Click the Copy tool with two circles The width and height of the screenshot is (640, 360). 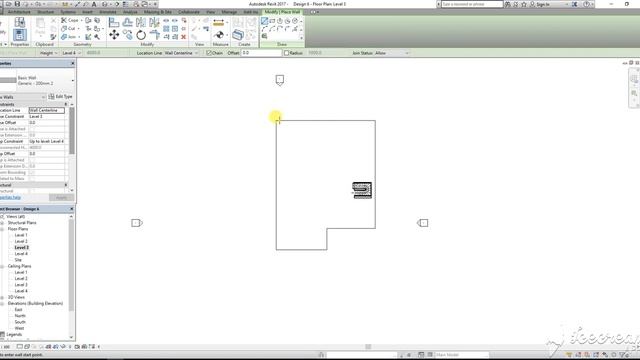click(x=127, y=35)
